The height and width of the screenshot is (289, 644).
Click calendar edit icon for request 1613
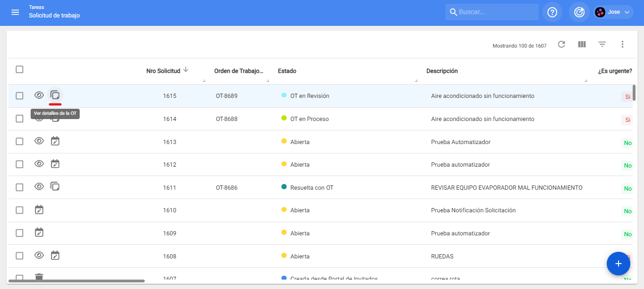(55, 141)
